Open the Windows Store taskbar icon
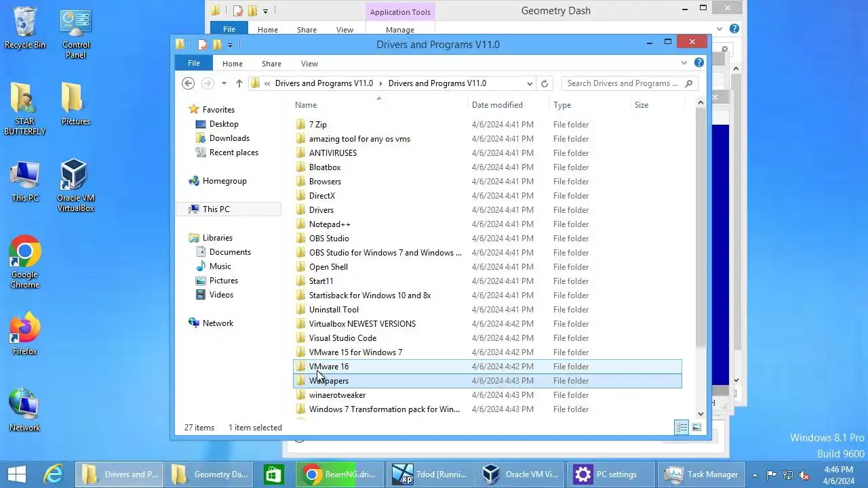This screenshot has height=488, width=868. [x=274, y=474]
